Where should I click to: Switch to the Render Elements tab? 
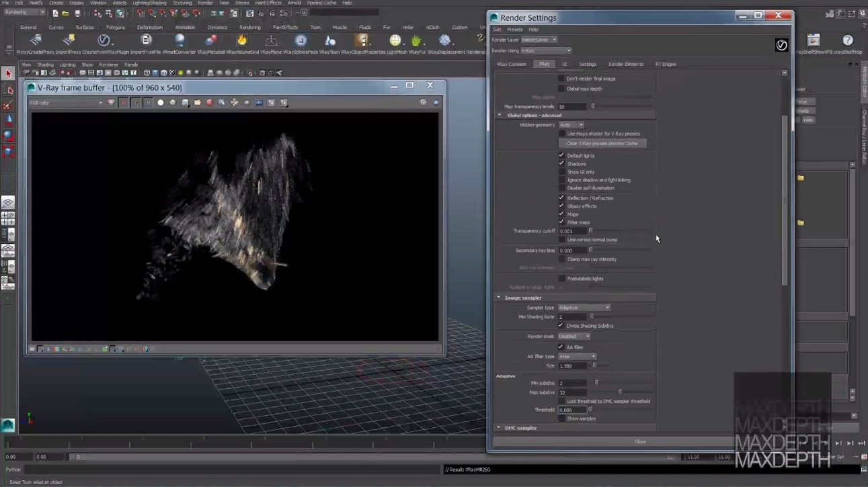coord(626,64)
